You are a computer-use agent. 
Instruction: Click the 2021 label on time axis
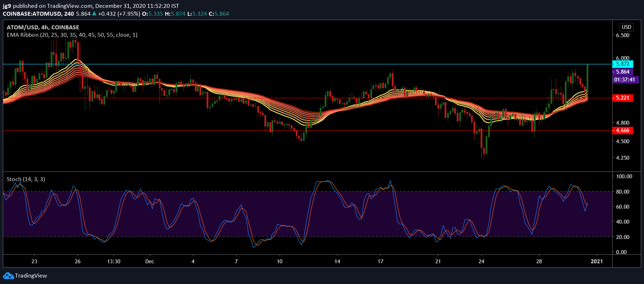click(x=597, y=261)
